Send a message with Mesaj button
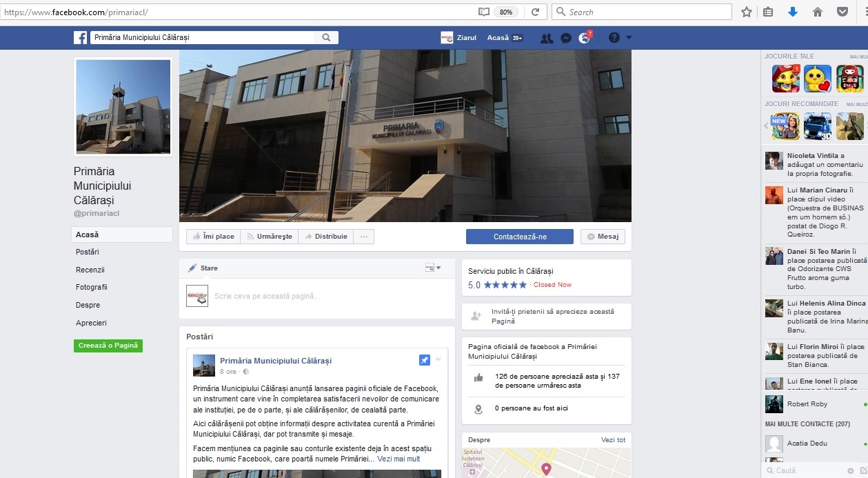Screen dimensions: 868x478 [603, 237]
